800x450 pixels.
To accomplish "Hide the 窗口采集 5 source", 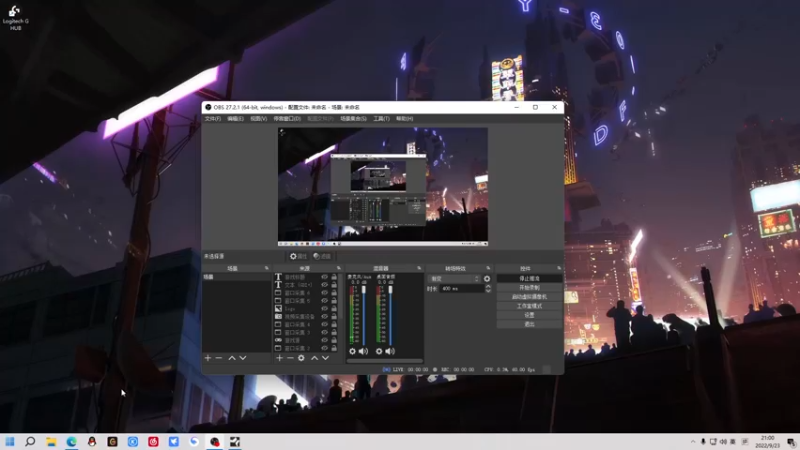I will tap(324, 301).
